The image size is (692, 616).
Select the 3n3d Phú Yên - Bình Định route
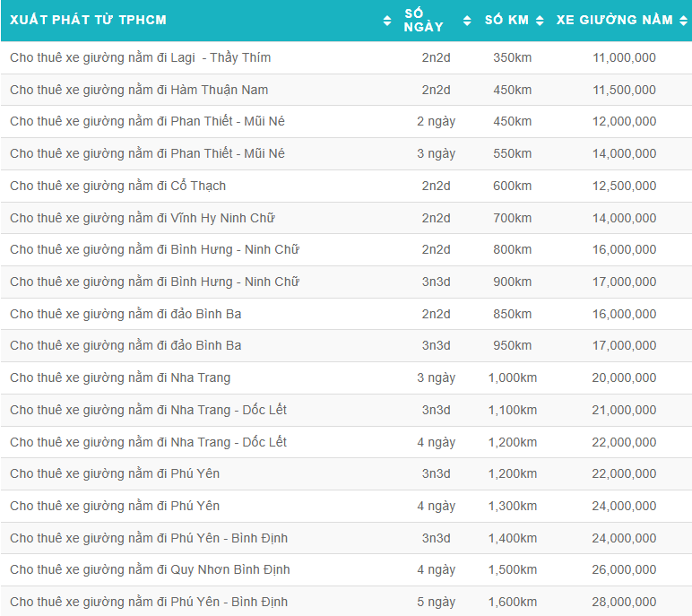point(149,538)
